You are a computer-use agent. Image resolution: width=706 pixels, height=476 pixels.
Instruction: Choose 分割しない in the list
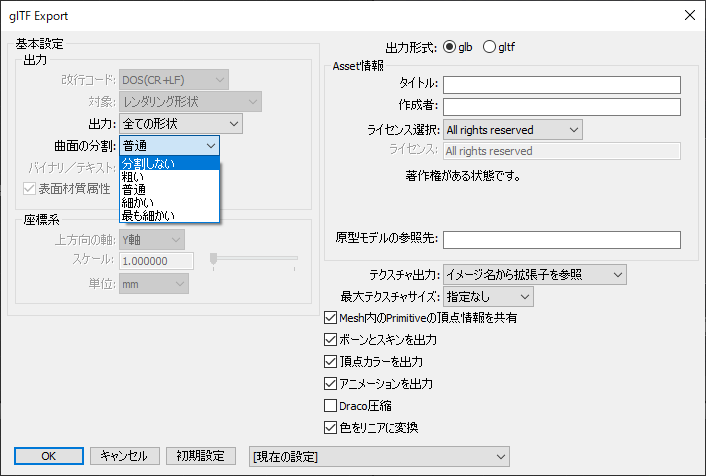[x=169, y=163]
